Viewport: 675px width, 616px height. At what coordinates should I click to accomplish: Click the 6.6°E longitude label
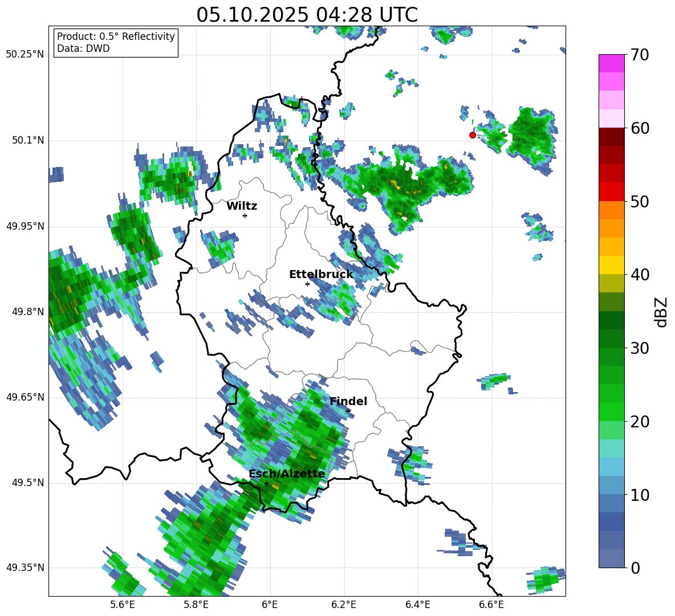(491, 605)
